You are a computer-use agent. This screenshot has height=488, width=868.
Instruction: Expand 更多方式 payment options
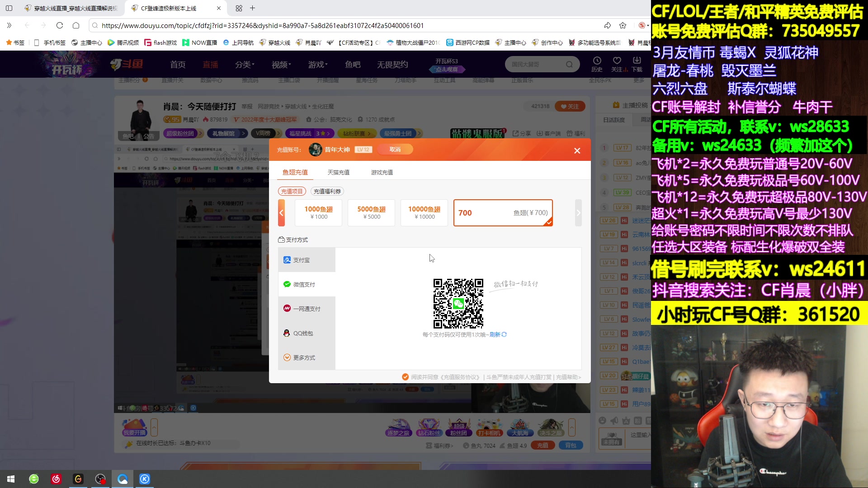307,357
